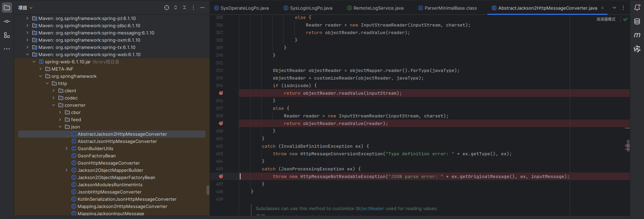This screenshot has width=644, height=219.
Task: Click the META-INF folder icon
Action: [48, 69]
